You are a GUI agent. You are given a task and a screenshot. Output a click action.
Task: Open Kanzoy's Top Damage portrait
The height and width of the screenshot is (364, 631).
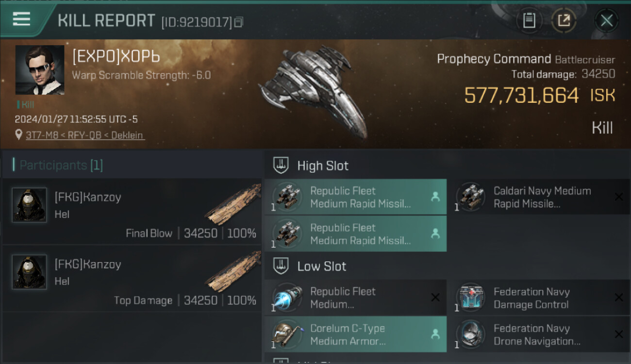click(x=29, y=272)
